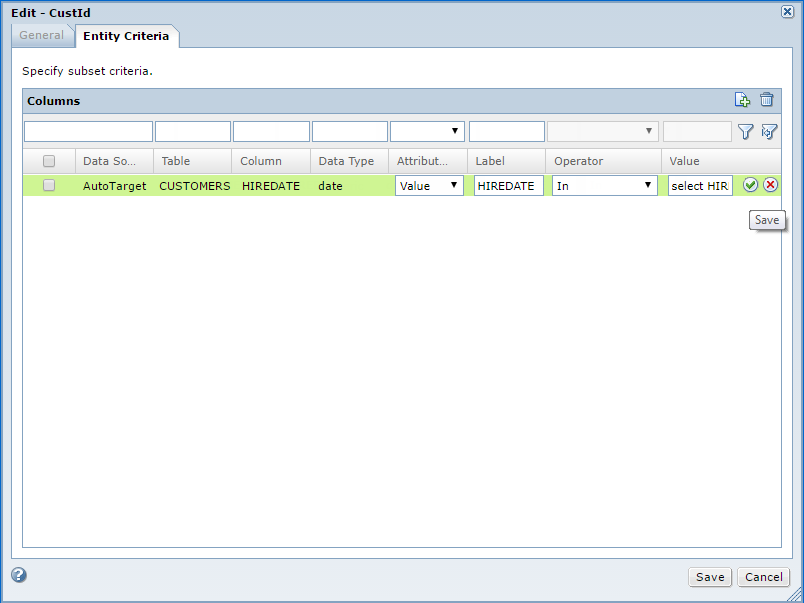Viewport: 804px width, 603px height.
Task: Click the Column filter field
Action: (x=271, y=131)
